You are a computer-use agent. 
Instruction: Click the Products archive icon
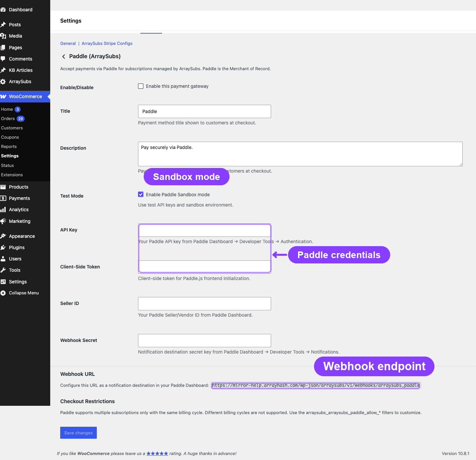3,187
